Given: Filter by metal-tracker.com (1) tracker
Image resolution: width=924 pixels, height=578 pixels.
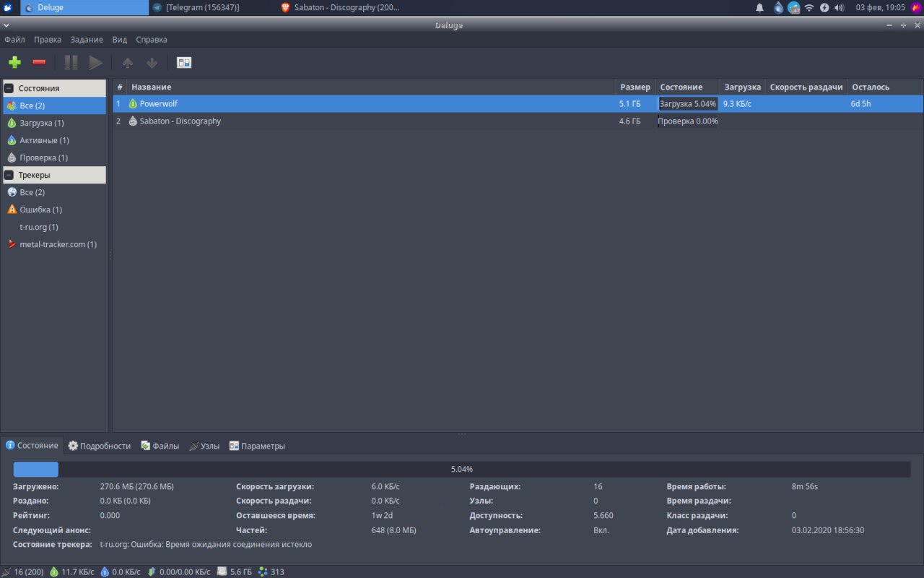Looking at the screenshot, I should (54, 244).
